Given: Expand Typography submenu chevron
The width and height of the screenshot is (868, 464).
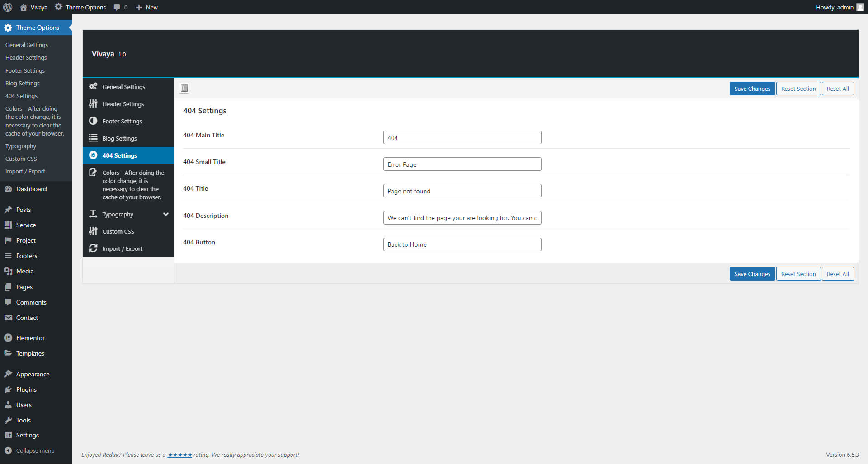Looking at the screenshot, I should [x=166, y=214].
